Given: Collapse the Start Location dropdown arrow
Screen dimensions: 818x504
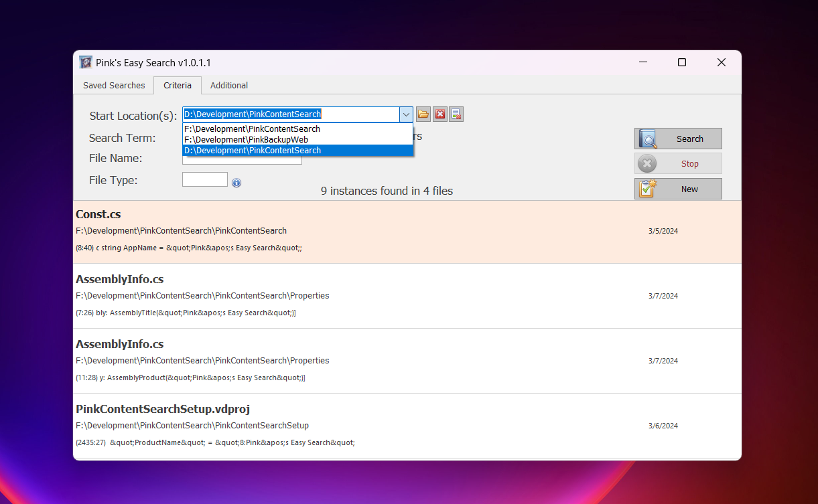Looking at the screenshot, I should click(406, 114).
